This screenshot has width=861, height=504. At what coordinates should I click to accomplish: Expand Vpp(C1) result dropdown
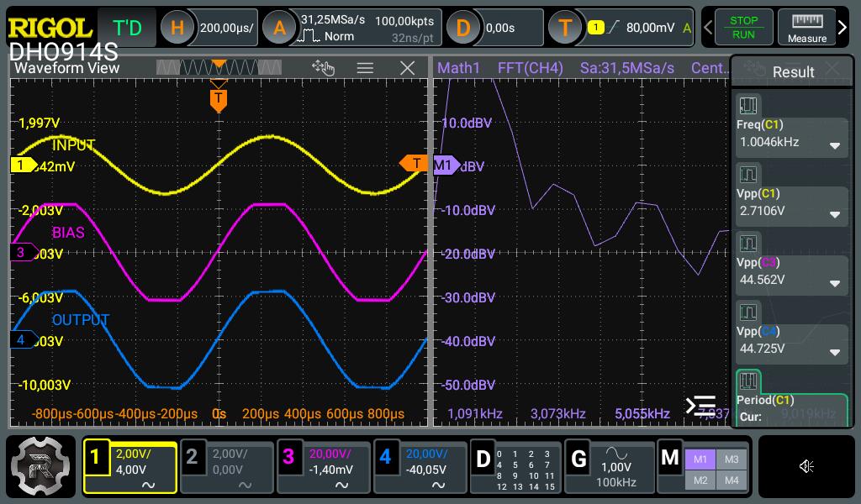click(x=835, y=214)
